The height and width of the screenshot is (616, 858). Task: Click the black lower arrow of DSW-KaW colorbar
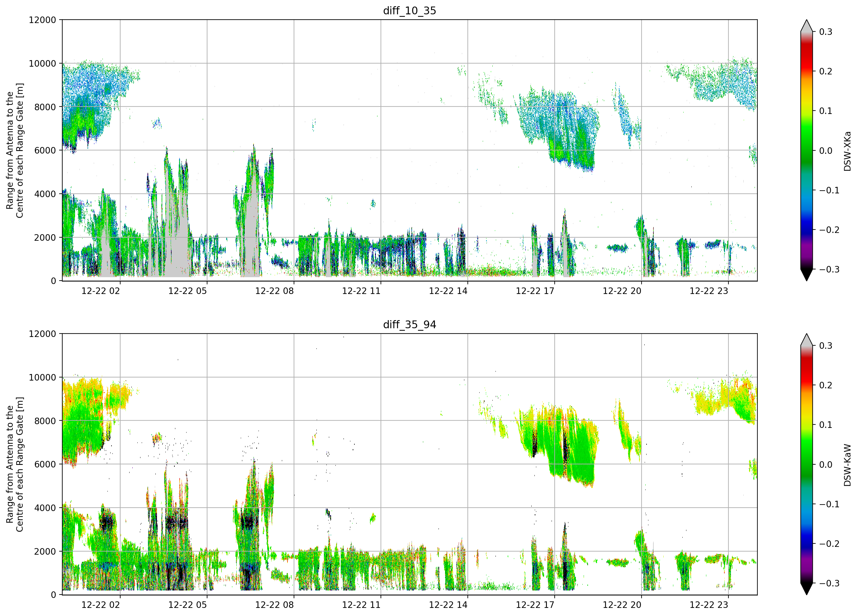click(807, 589)
